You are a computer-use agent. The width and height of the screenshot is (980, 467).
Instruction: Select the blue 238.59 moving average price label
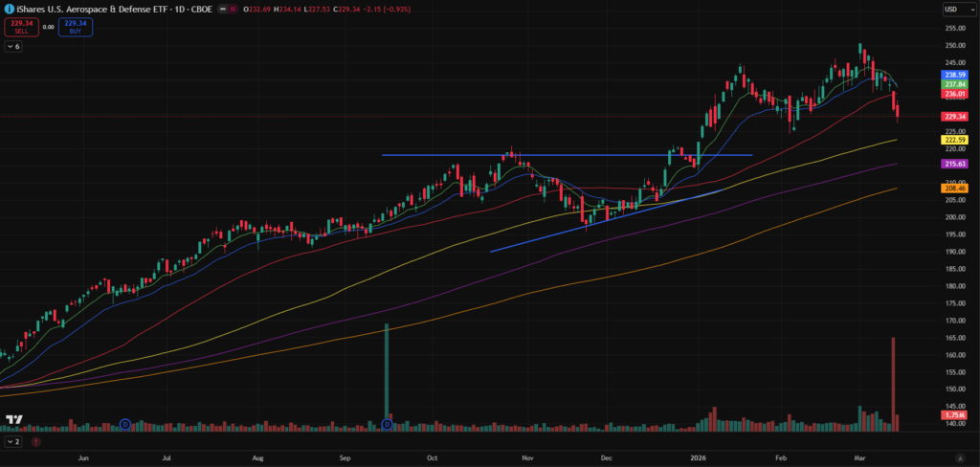[954, 74]
